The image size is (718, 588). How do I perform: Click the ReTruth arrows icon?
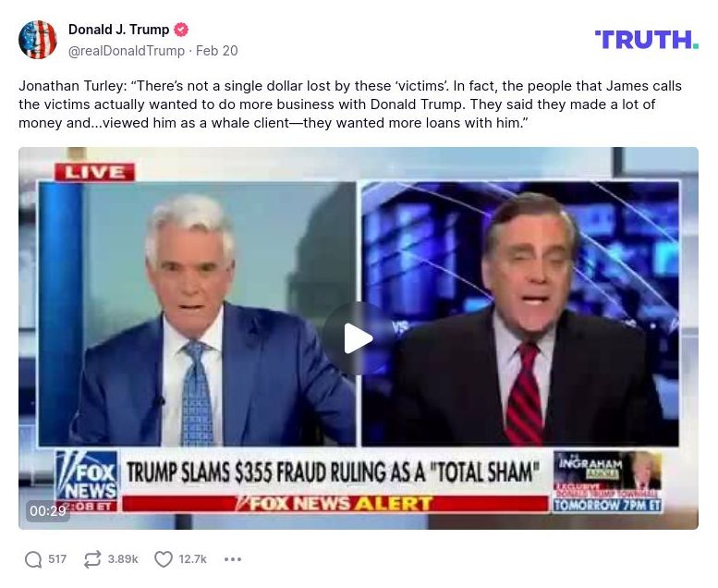click(x=92, y=559)
